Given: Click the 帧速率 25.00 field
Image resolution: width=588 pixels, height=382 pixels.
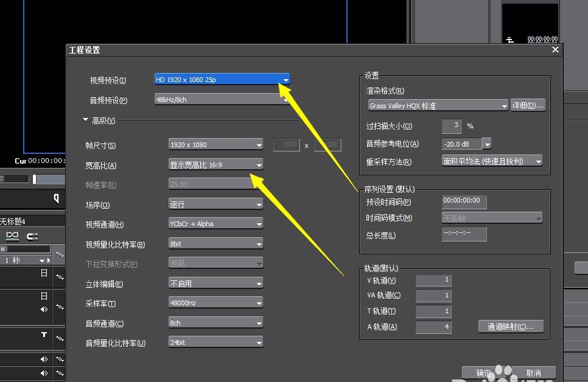Looking at the screenshot, I should click(x=215, y=184).
